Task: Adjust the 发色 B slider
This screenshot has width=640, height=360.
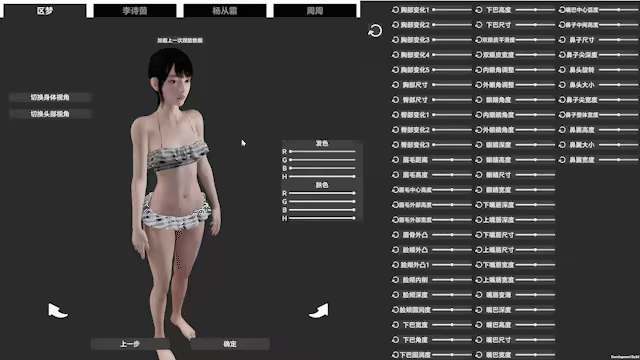Action: pos(322,168)
